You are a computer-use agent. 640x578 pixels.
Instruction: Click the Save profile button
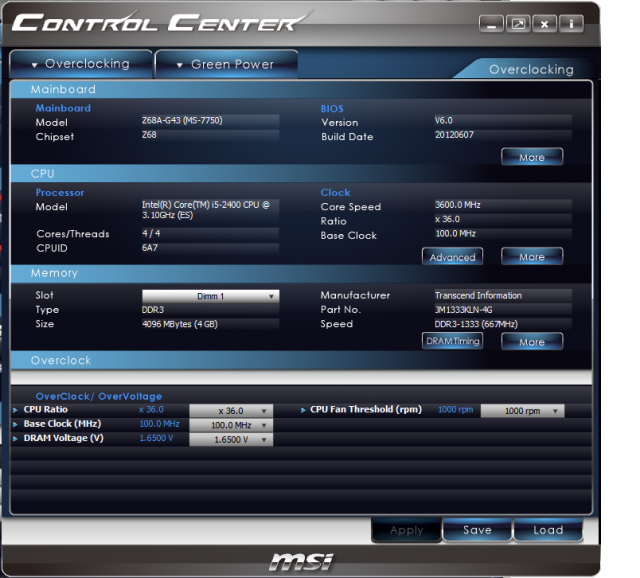click(x=477, y=530)
